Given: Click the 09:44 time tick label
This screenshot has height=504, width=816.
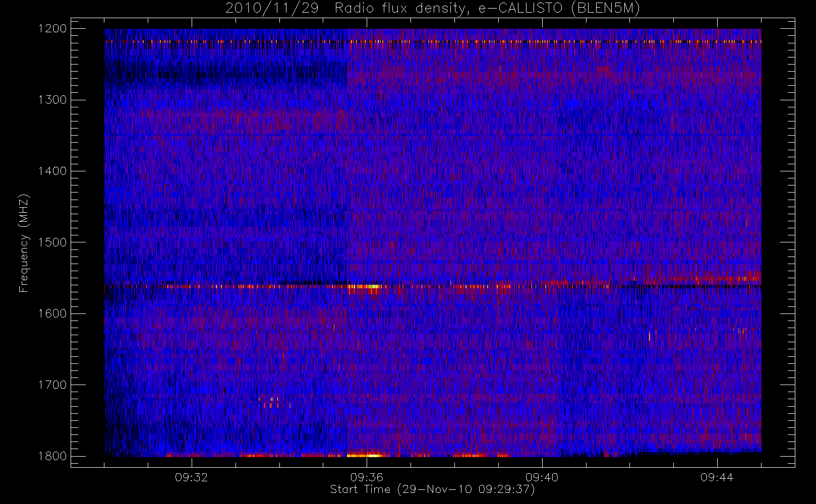Looking at the screenshot, I should (x=717, y=477).
